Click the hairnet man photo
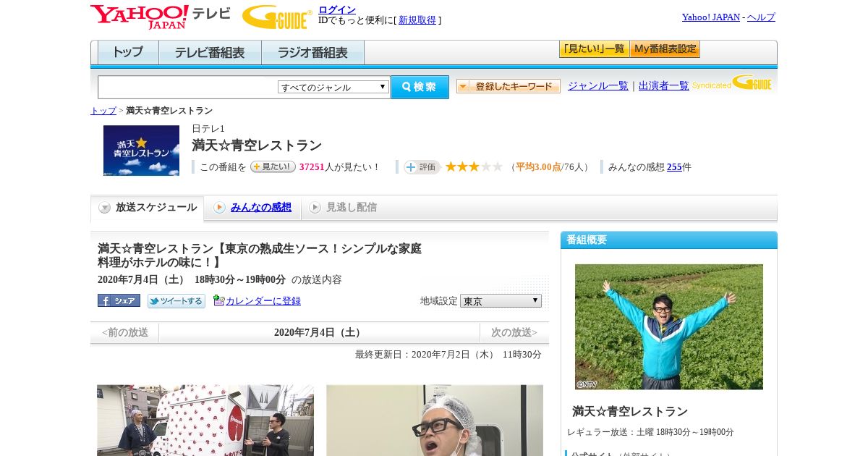This screenshot has width=868, height=456. 435,420
